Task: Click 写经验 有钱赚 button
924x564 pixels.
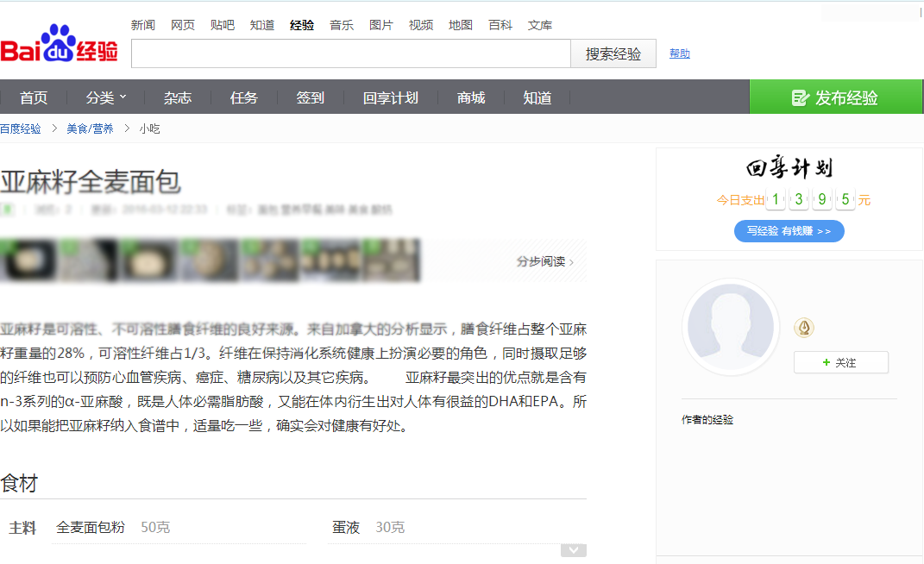Action: pyautogui.click(x=789, y=231)
